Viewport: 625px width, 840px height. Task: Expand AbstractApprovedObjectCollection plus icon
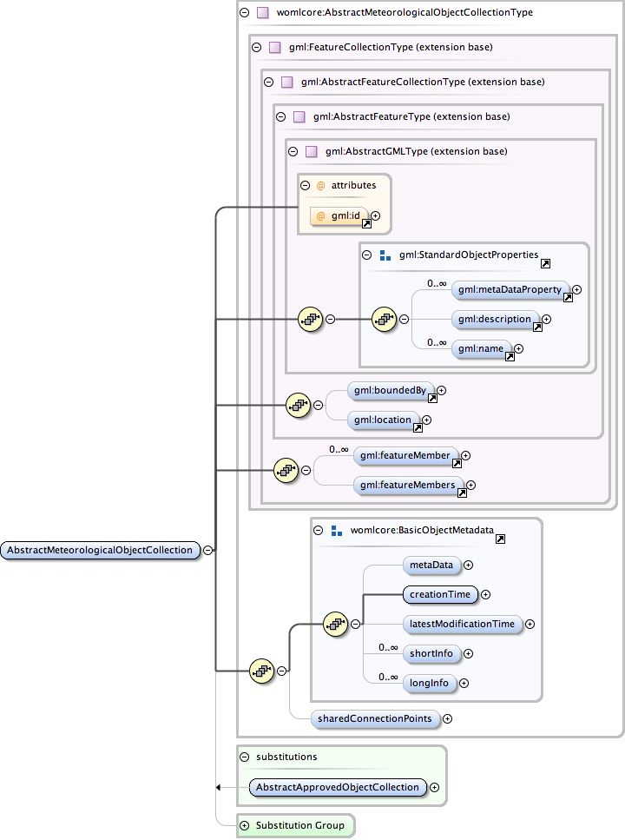click(x=434, y=788)
